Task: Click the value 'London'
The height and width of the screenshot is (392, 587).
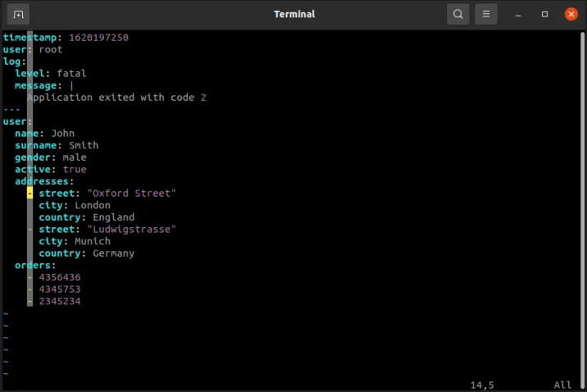Action: (x=93, y=205)
